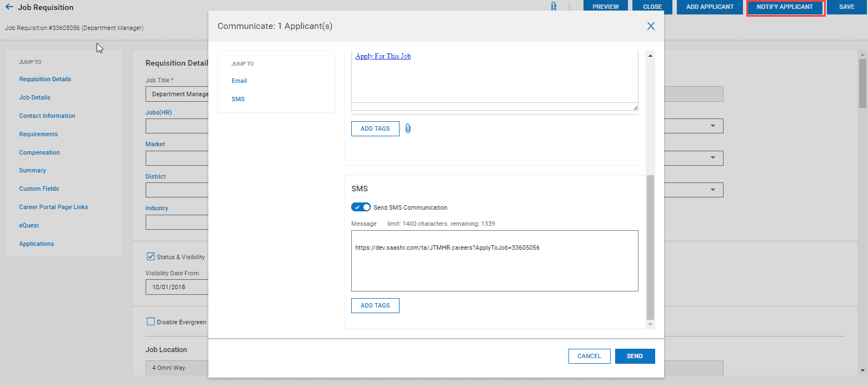868x386 pixels.
Task: Click the Job Title field
Action: (x=177, y=94)
